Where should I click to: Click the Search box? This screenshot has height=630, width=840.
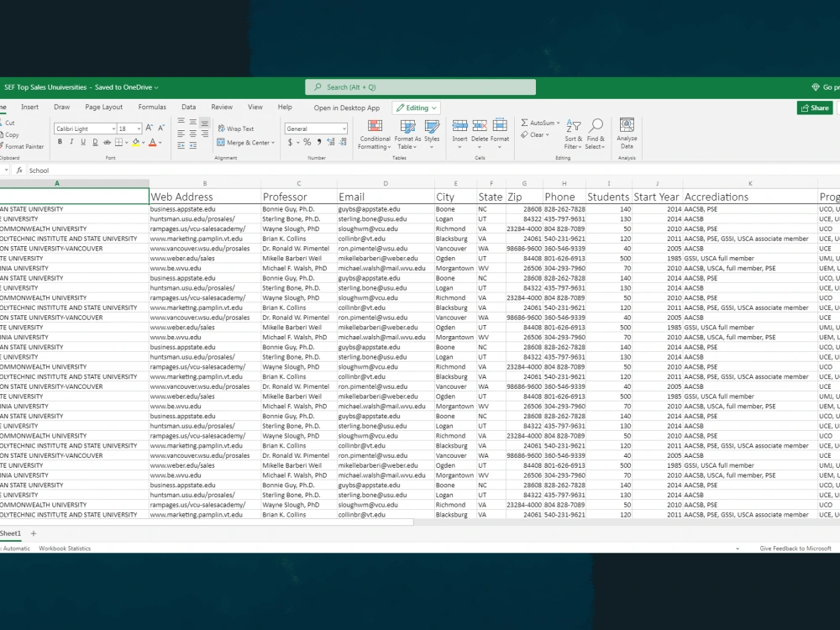(421, 87)
